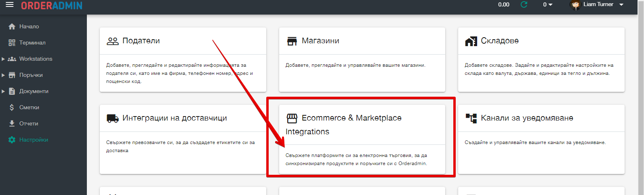Screen dimensions: 644x195
Task: Open Интеграции на доставчици card title
Action: pyautogui.click(x=175, y=118)
